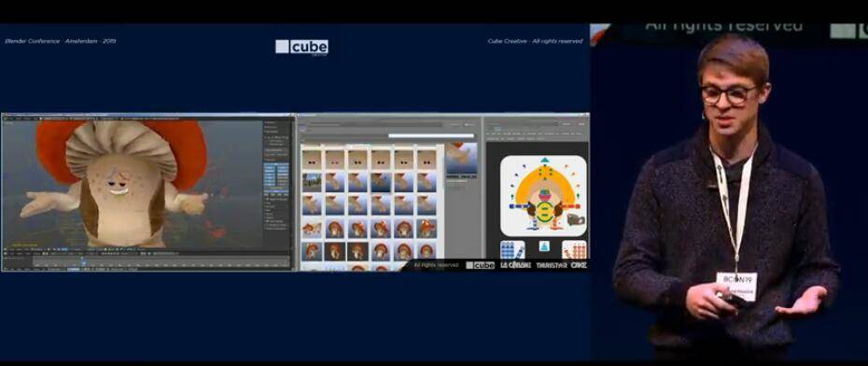Click the blue playhead marker in Blender's timeline
Viewport: 868px width, 366px height.
point(83,260)
